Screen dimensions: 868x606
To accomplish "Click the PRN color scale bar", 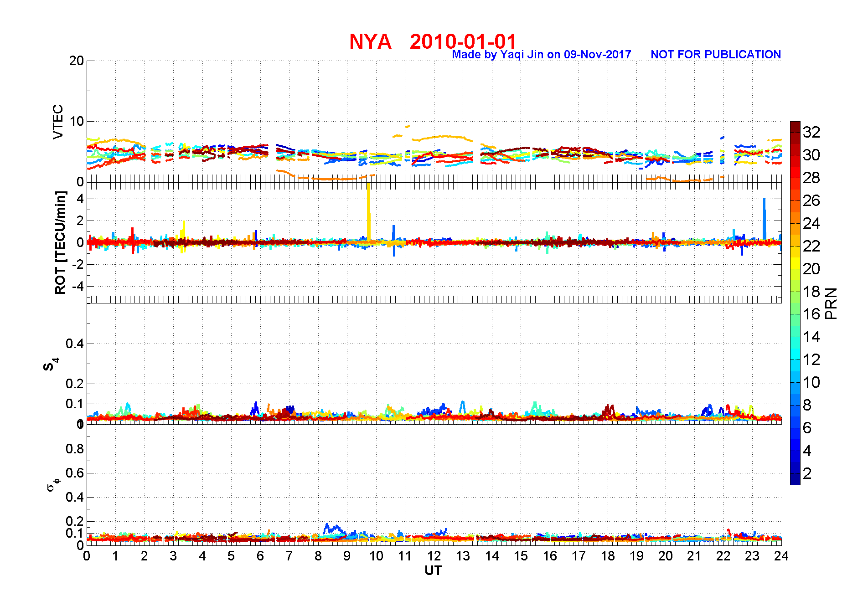I will 795,303.
